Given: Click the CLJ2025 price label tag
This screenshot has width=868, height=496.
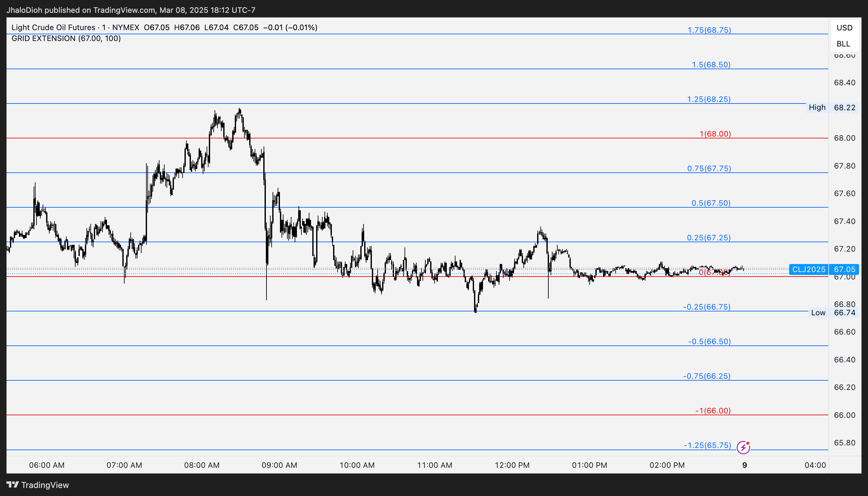Looking at the screenshot, I should click(x=808, y=269).
